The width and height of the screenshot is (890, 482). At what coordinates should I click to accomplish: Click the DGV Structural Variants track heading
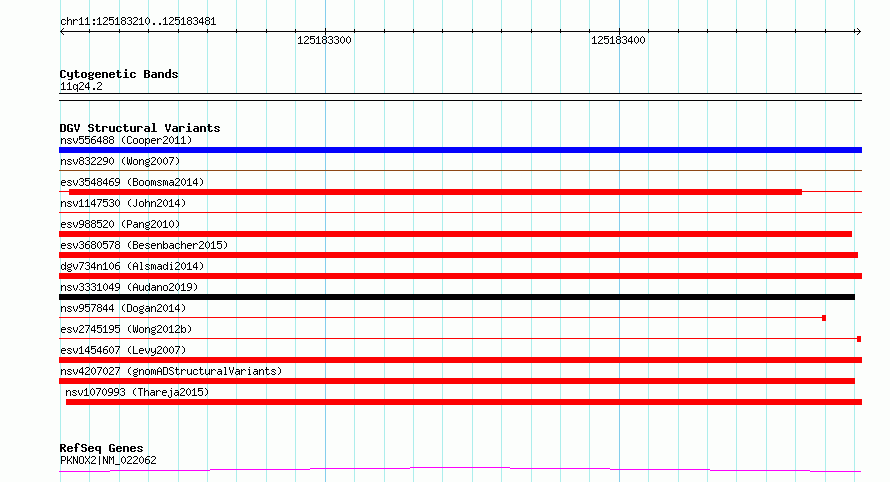[140, 128]
